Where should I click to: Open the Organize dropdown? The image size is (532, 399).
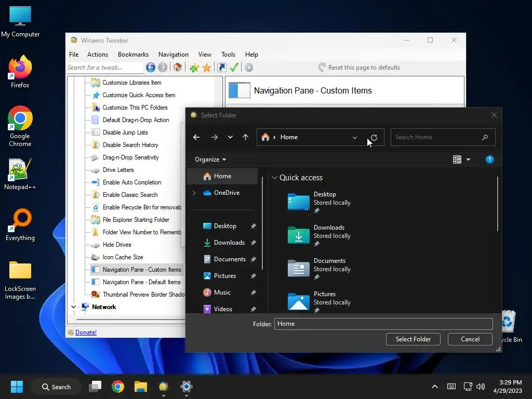tap(210, 159)
